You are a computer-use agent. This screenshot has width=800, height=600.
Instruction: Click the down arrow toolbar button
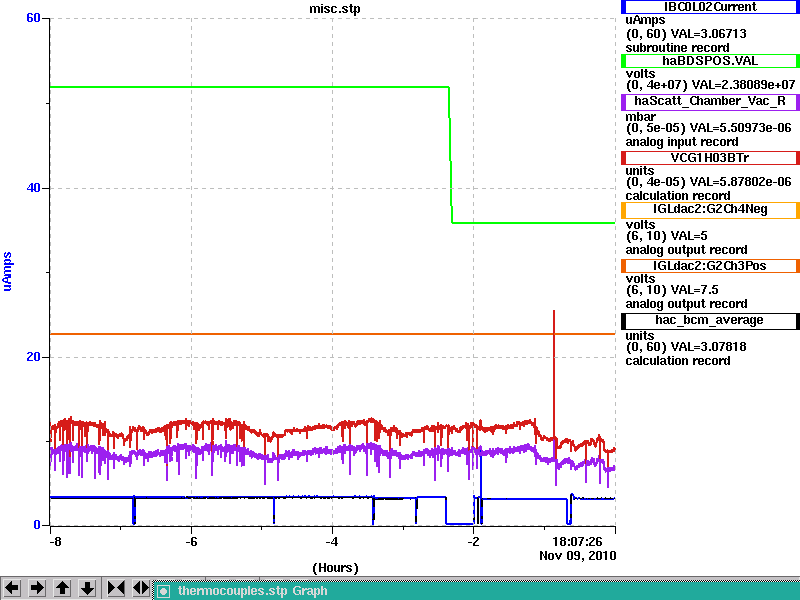(87, 588)
